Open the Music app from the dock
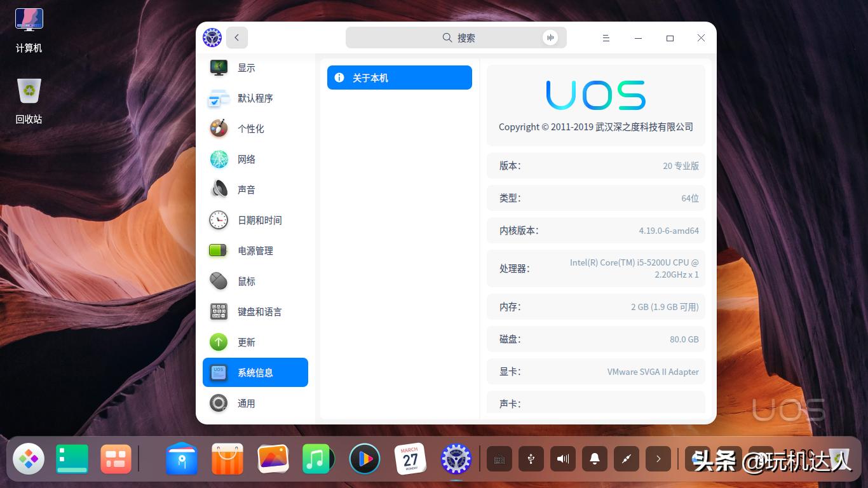 pyautogui.click(x=318, y=458)
